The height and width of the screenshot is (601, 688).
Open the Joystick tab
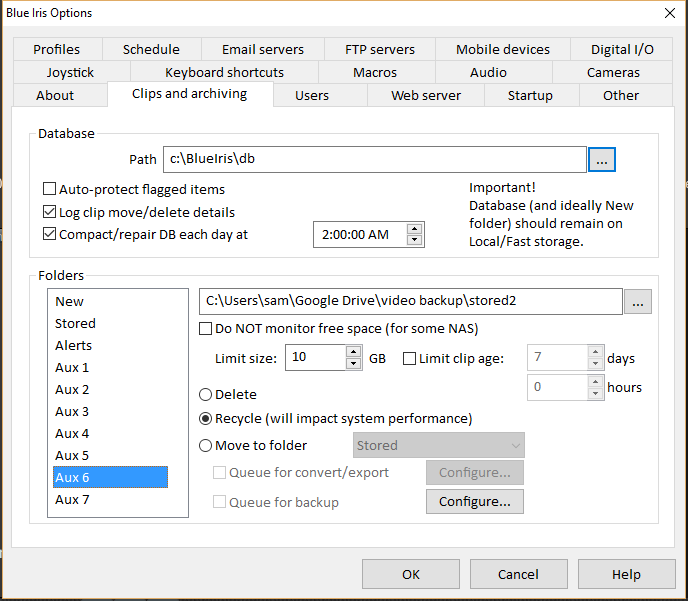[71, 72]
